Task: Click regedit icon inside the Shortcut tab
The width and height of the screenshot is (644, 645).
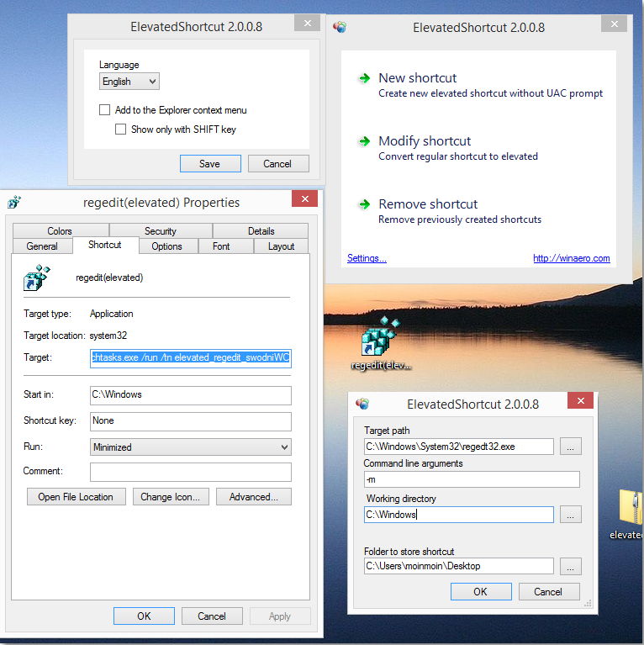Action: click(37, 278)
